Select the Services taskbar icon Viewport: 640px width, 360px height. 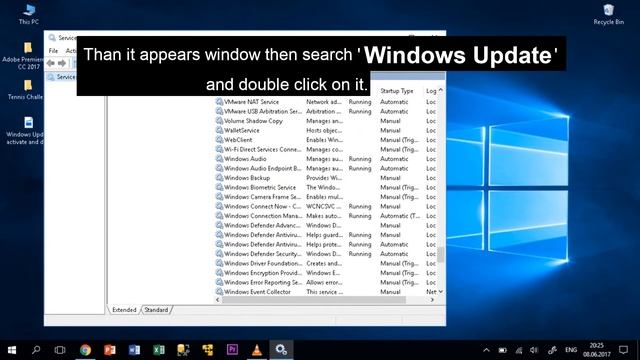coord(281,350)
